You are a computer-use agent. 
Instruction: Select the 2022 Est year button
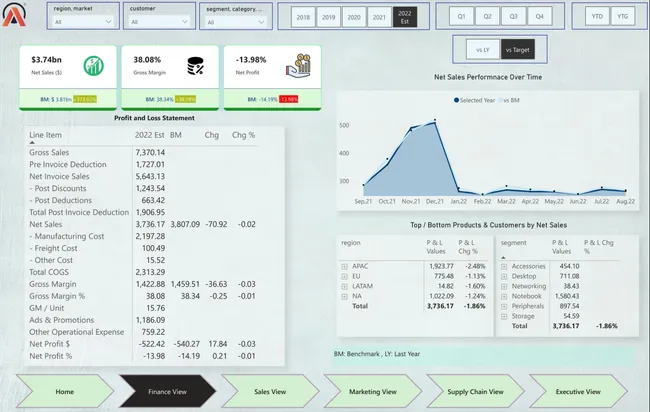click(x=405, y=17)
